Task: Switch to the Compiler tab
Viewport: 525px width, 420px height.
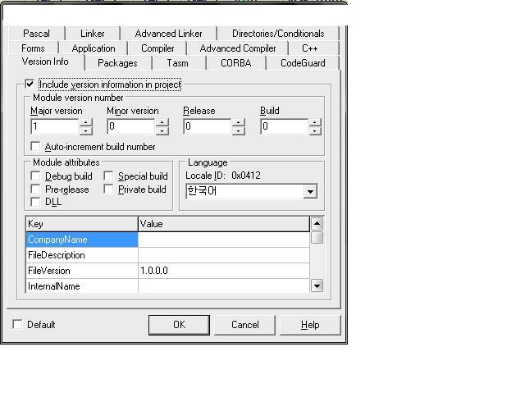Action: [x=157, y=48]
